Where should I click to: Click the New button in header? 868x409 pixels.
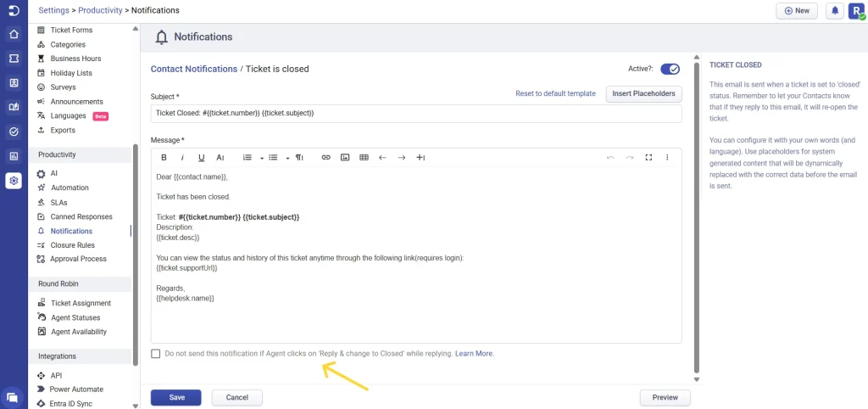[x=797, y=10]
